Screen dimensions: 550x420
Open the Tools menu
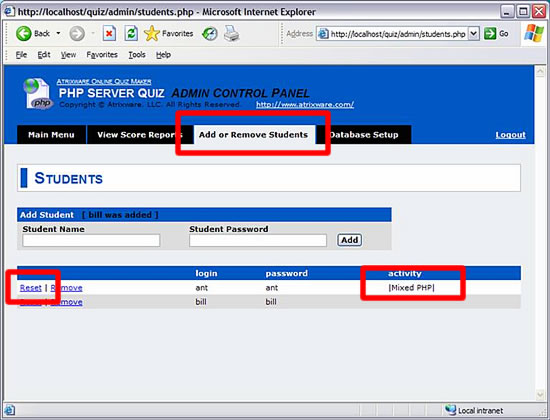tap(137, 55)
